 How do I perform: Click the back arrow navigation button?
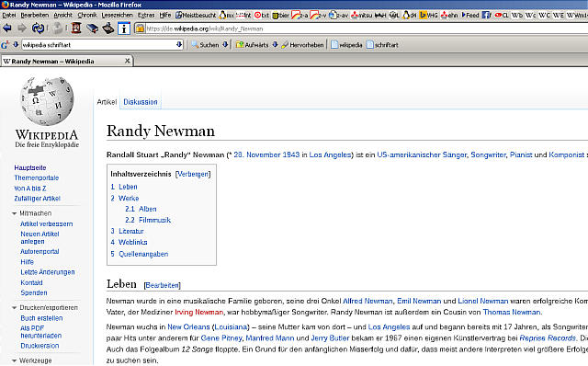coord(7,29)
